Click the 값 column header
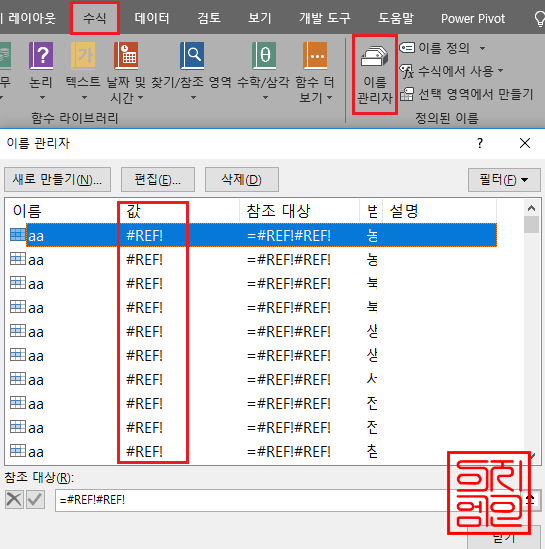The height and width of the screenshot is (549, 545). click(x=179, y=211)
